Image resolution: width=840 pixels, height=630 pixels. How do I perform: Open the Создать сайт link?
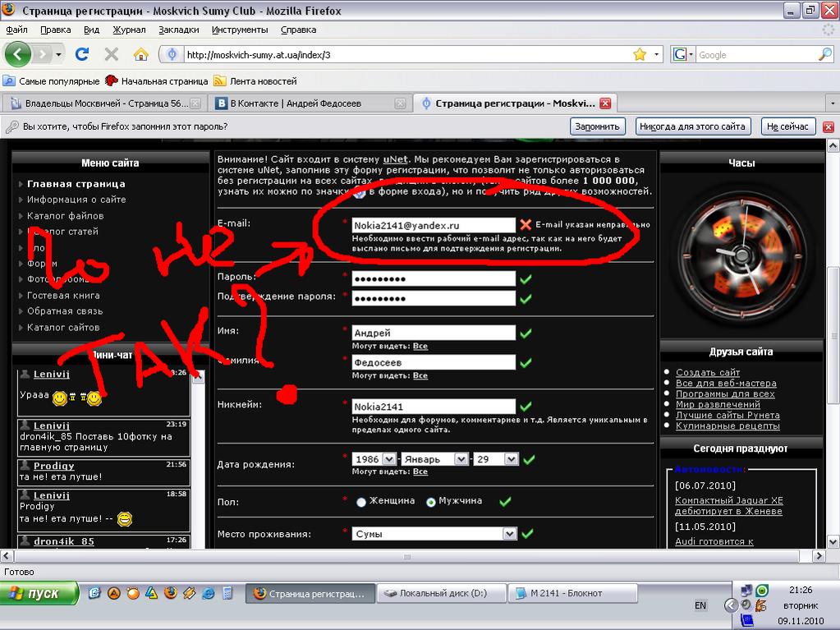click(707, 373)
